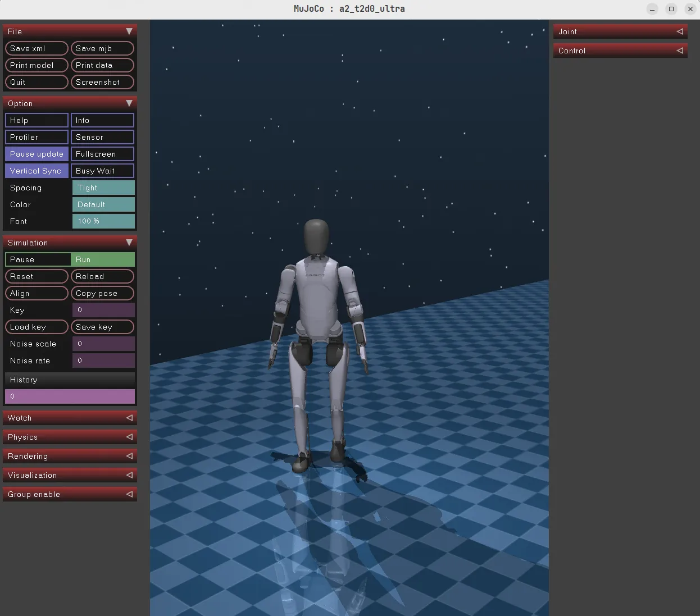
Task: Click Load key button
Action: pyautogui.click(x=37, y=327)
